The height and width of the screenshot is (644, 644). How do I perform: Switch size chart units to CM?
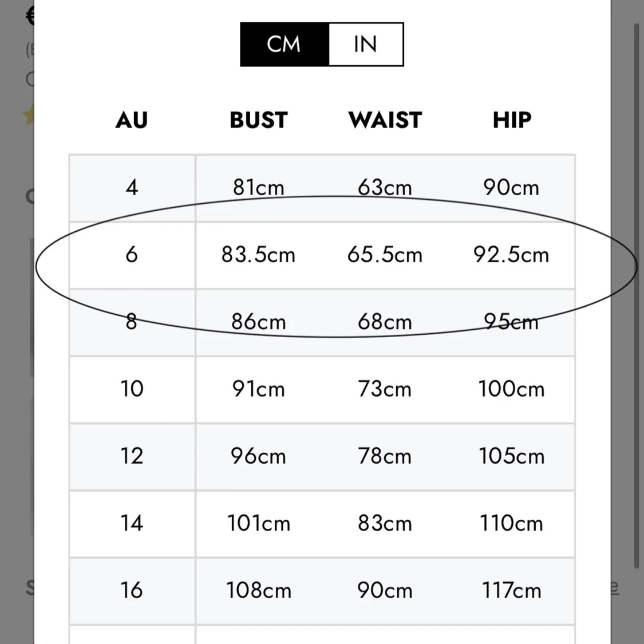pyautogui.click(x=285, y=45)
